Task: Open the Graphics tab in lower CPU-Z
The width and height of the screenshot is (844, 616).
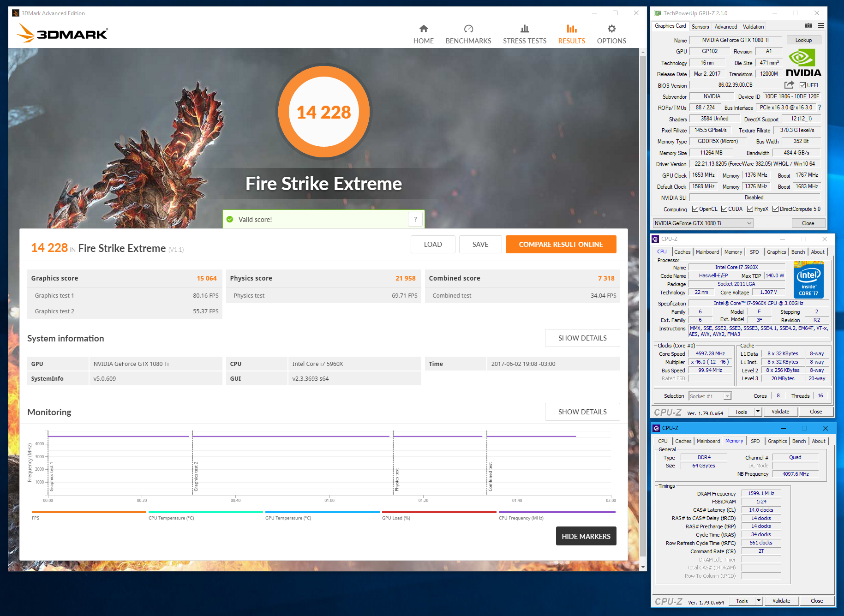Action: point(777,441)
